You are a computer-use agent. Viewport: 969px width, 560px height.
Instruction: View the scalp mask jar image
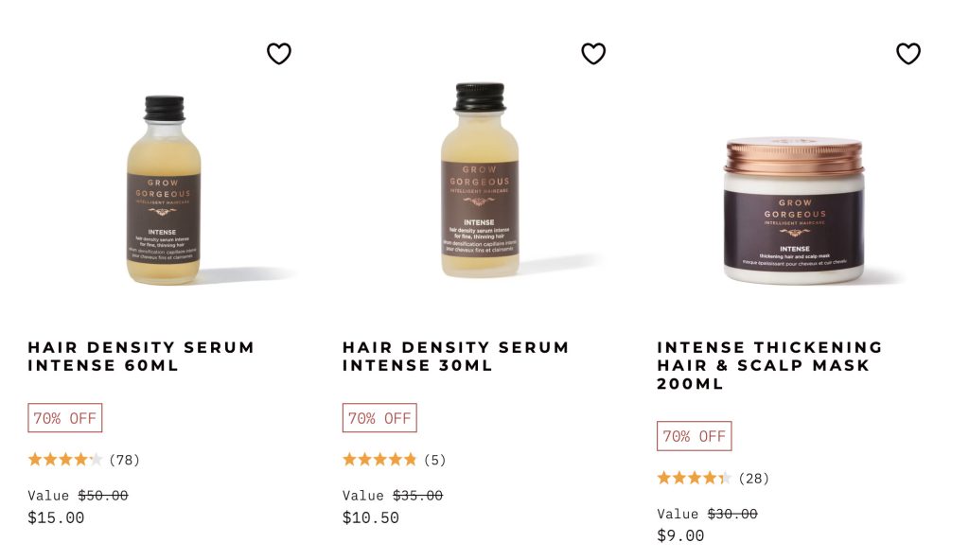point(794,211)
